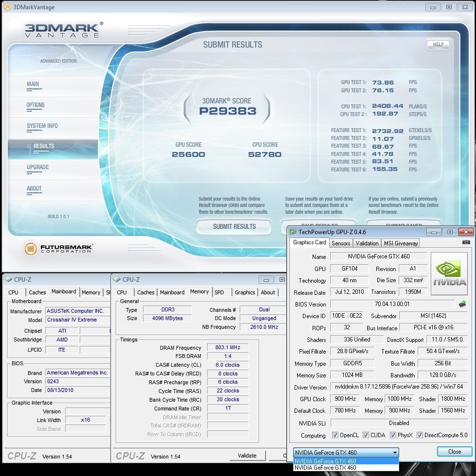Click the GPU-Z Name field showing GeForce GTX 460
Image resolution: width=476 pixels, height=476 pixels.
[378, 256]
